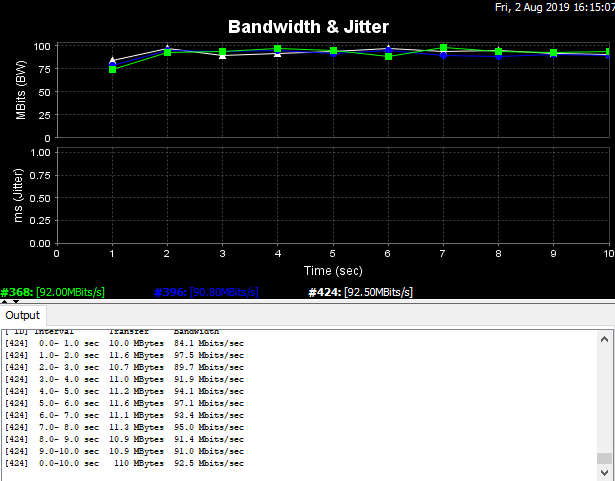Select the green #368 stream legend
Viewport: 615px width, 481px height.
[52, 292]
